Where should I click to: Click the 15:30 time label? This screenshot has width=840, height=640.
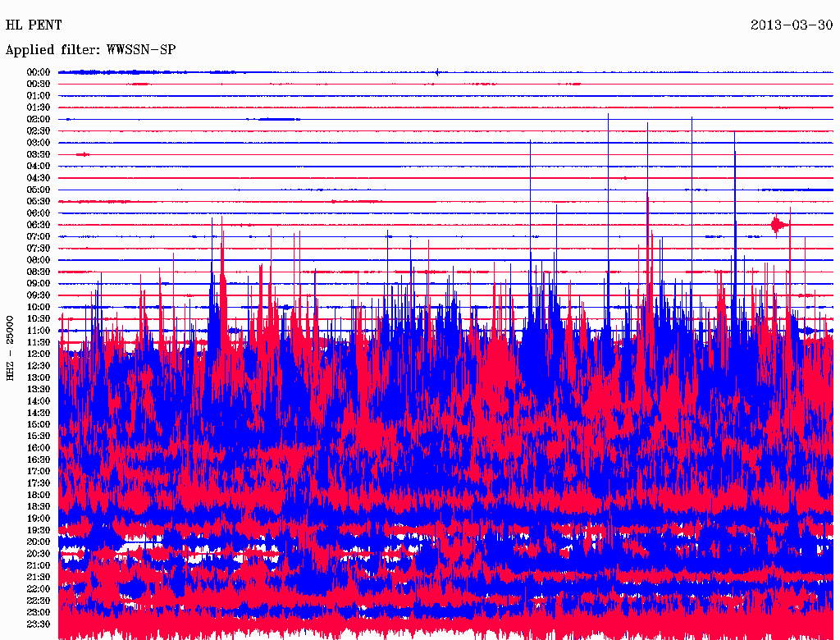point(38,437)
